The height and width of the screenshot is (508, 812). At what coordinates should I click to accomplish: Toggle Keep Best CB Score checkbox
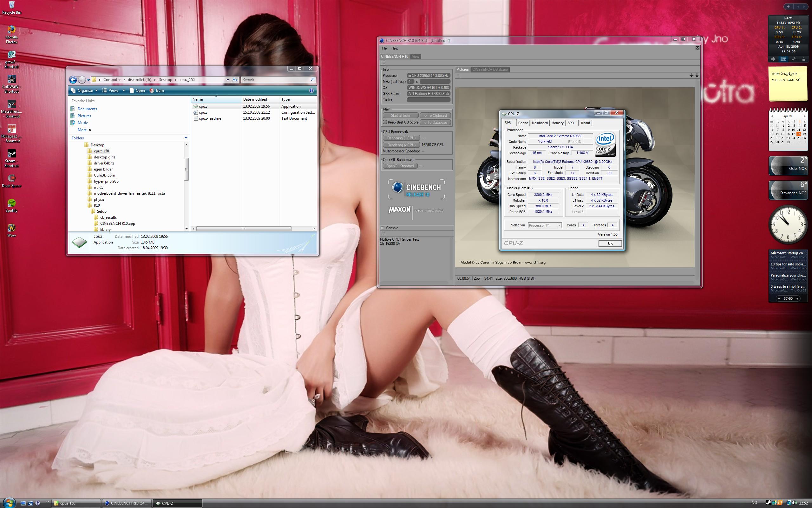[385, 122]
